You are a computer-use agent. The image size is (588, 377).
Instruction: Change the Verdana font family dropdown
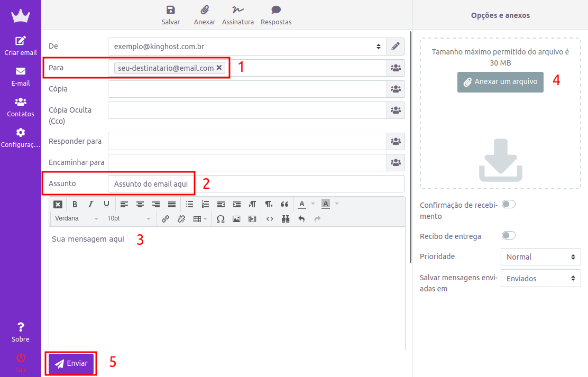click(74, 218)
